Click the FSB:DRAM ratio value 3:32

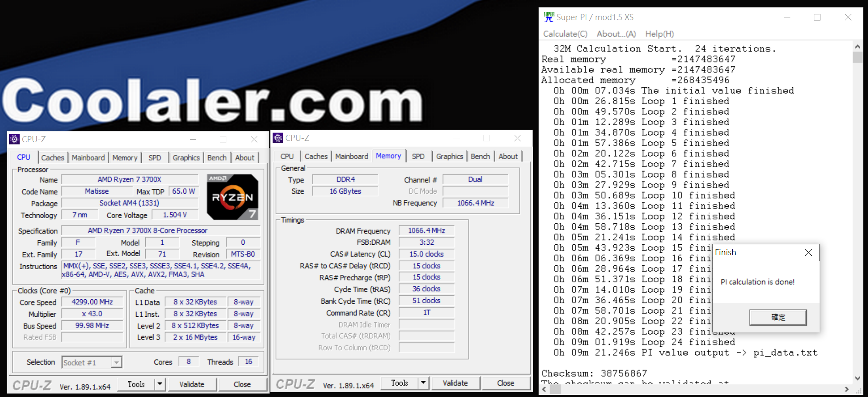(427, 242)
